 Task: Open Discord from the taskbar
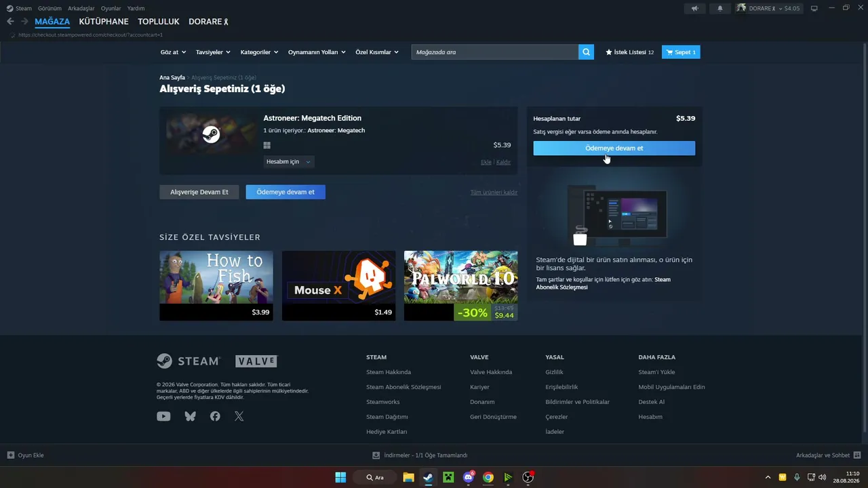click(x=468, y=477)
